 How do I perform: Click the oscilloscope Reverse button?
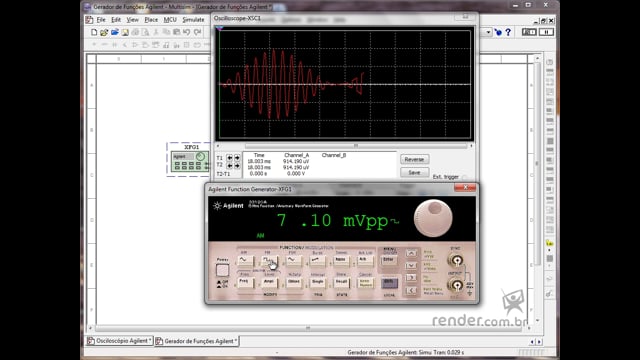[x=414, y=159]
